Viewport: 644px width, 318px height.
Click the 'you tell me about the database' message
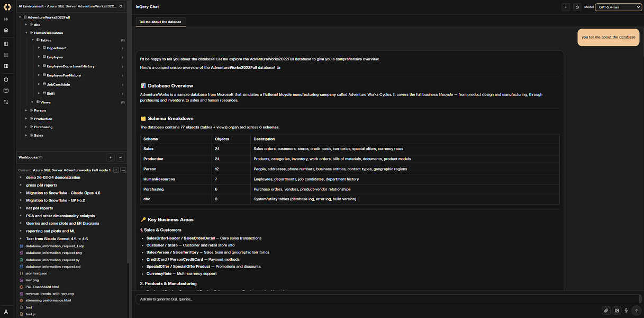(x=608, y=37)
